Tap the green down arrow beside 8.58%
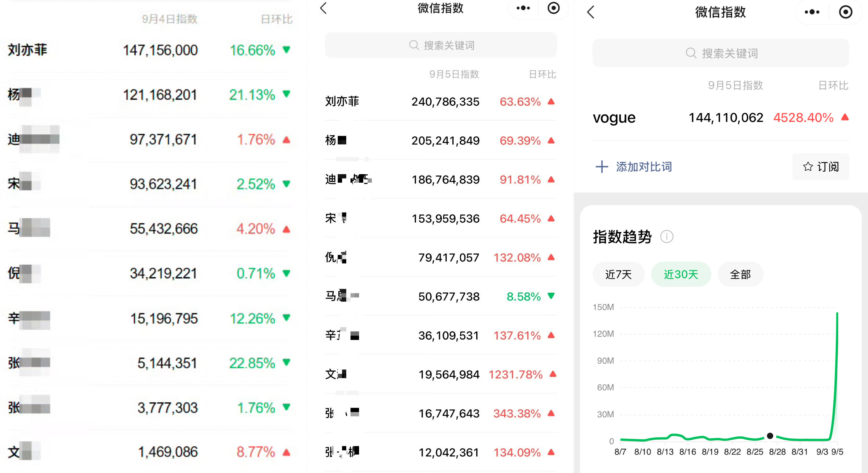This screenshot has width=868, height=473. 551,296
